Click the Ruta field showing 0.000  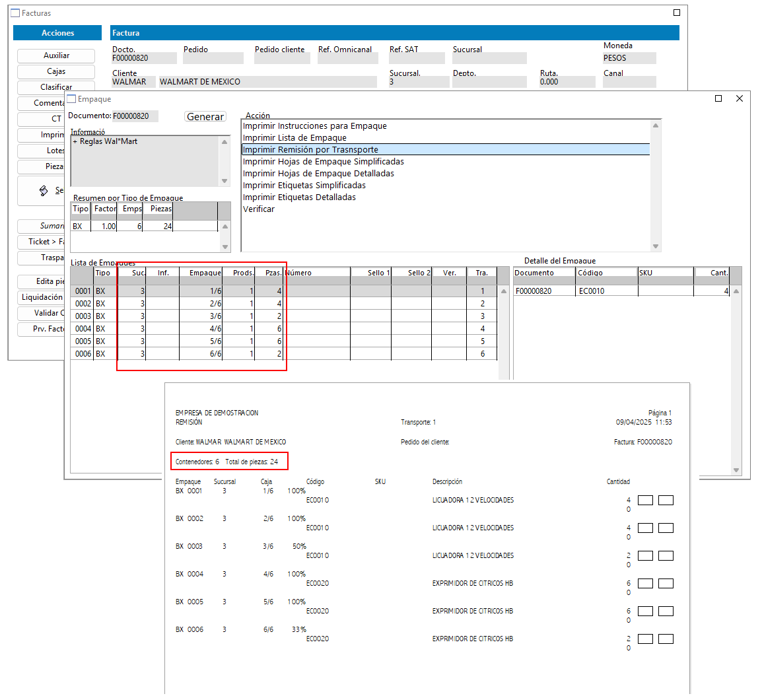[567, 82]
